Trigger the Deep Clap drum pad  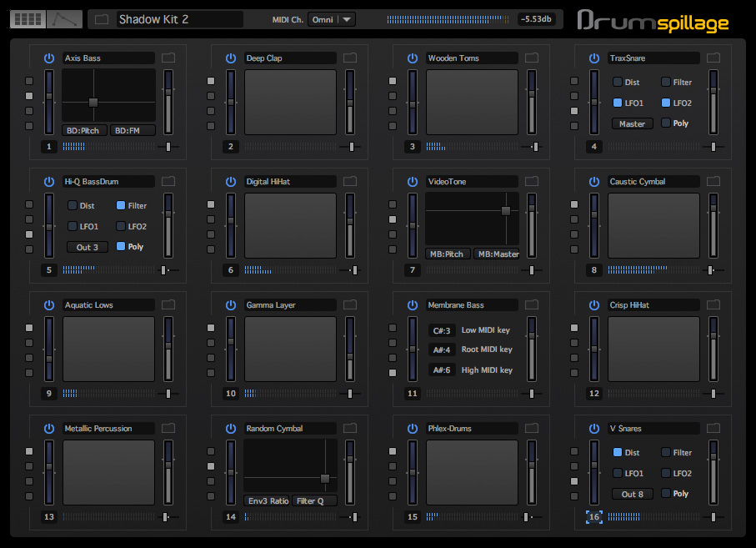290,103
